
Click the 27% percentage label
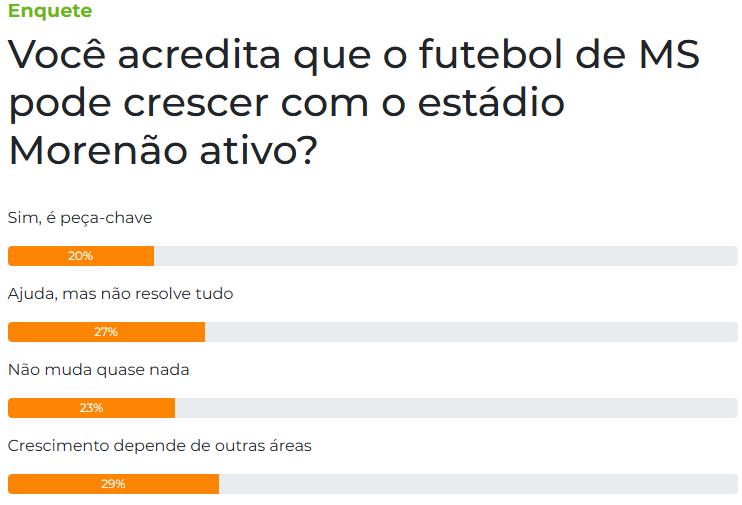tap(106, 332)
